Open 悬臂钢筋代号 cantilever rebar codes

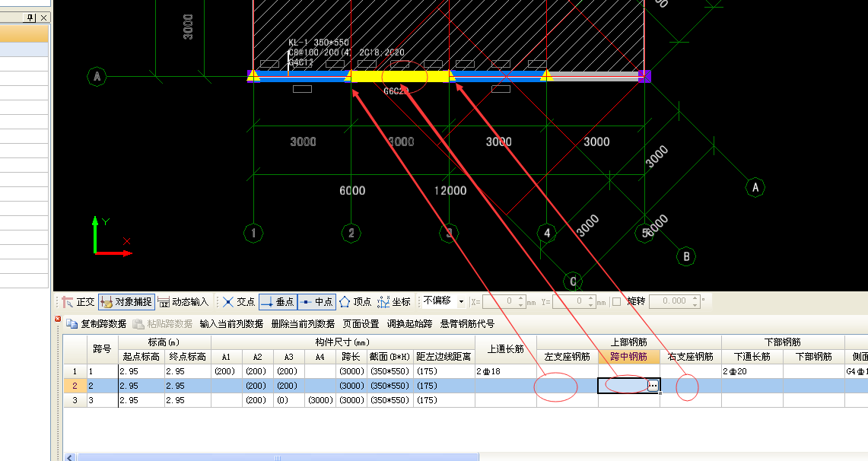[x=467, y=324]
